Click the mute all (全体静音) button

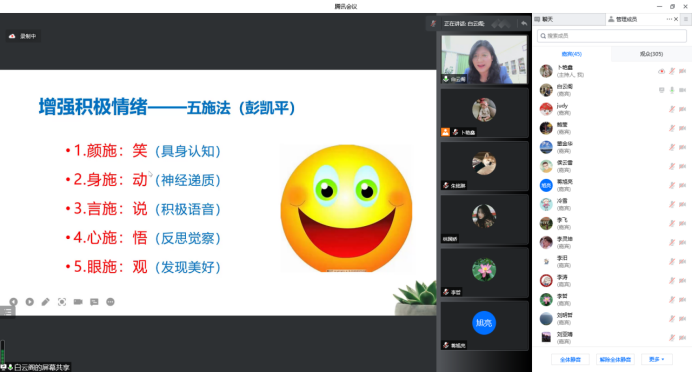pos(570,359)
